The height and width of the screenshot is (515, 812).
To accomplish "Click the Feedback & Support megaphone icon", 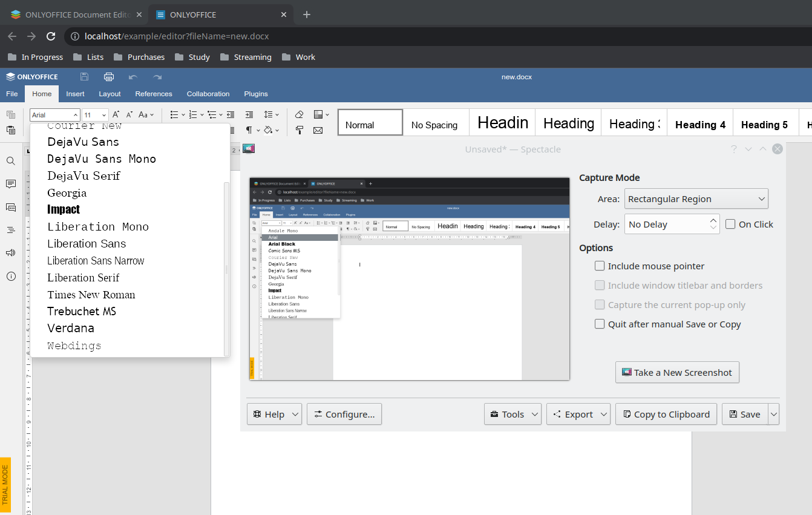I will coord(10,252).
